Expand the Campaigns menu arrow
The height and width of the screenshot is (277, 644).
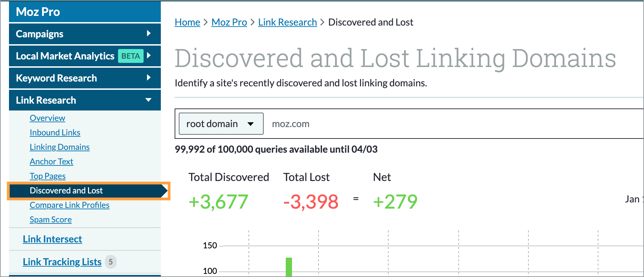(149, 34)
